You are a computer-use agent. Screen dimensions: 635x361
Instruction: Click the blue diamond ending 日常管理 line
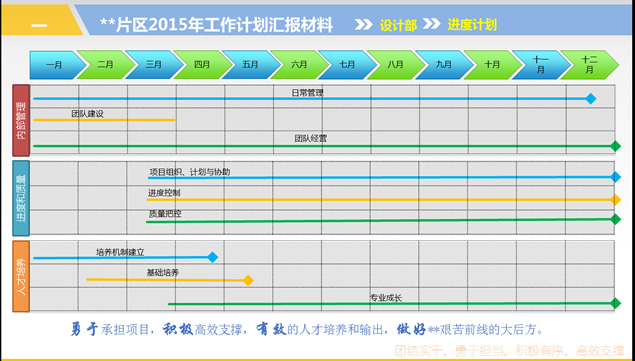tap(591, 98)
